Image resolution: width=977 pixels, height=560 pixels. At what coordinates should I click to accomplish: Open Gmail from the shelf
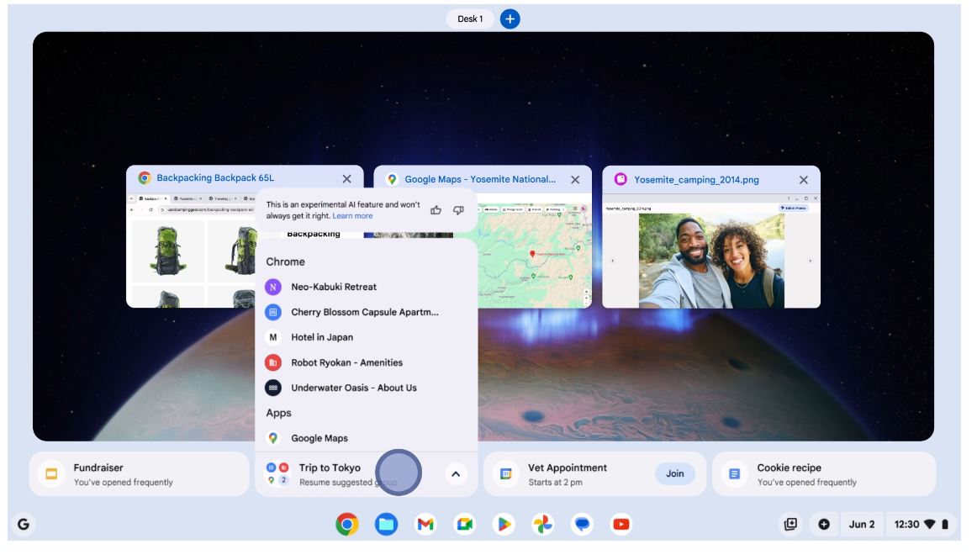click(x=426, y=525)
